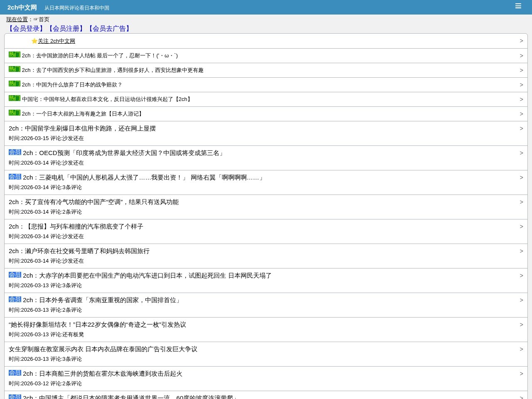
Task: Click the 会员 badge on 大赤字的本田 post
Action: pyautogui.click(x=15, y=275)
